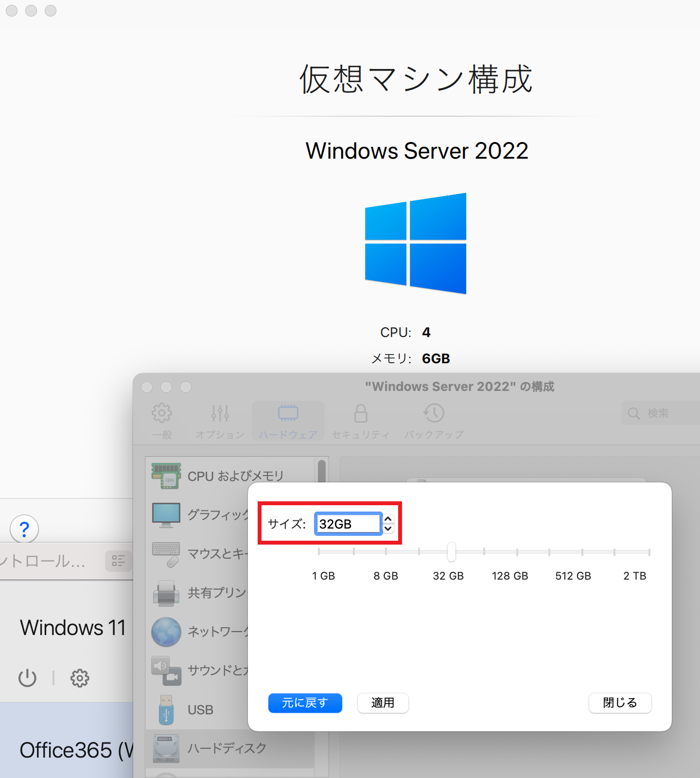Click the 8 GB slider label

tap(386, 576)
